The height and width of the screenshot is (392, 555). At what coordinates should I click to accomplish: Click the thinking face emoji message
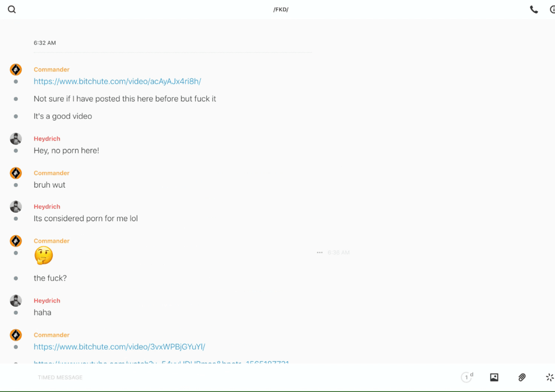43,256
